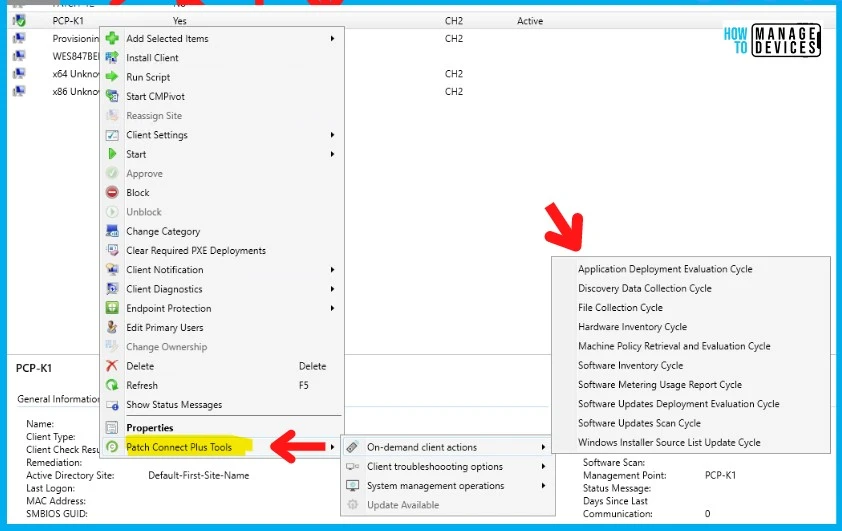The height and width of the screenshot is (531, 842).
Task: Click the Change Category icon
Action: 112,231
